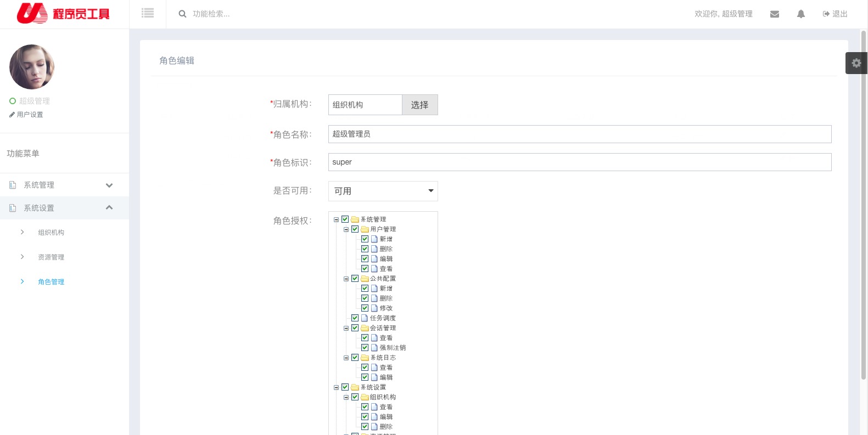Screen dimensions: 868x435
Task: Open the notifications bell icon
Action: click(801, 14)
